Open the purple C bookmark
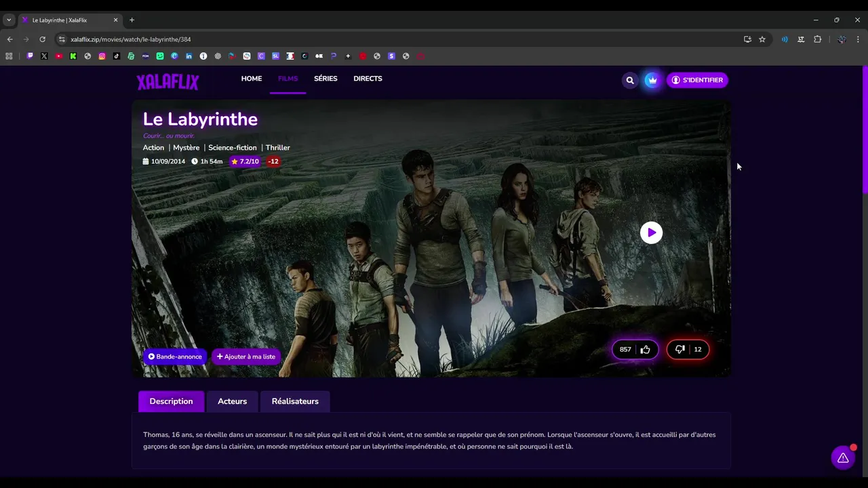 [261, 56]
